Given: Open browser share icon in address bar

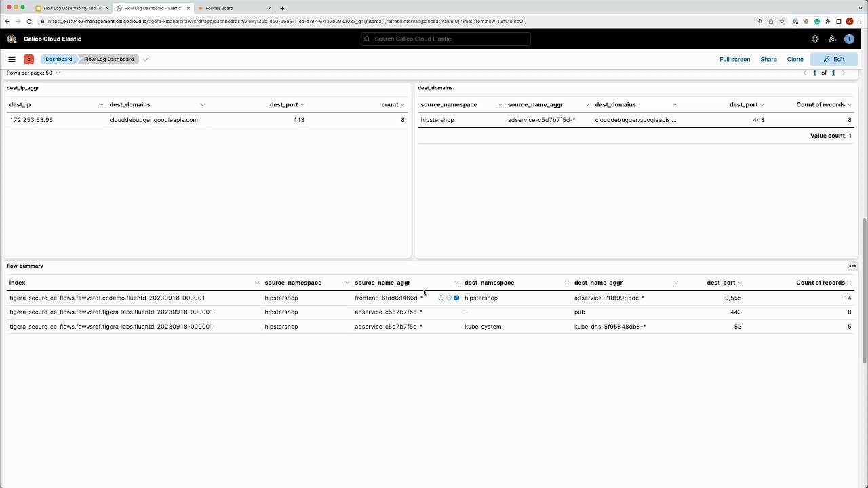Looking at the screenshot, I should (x=770, y=21).
